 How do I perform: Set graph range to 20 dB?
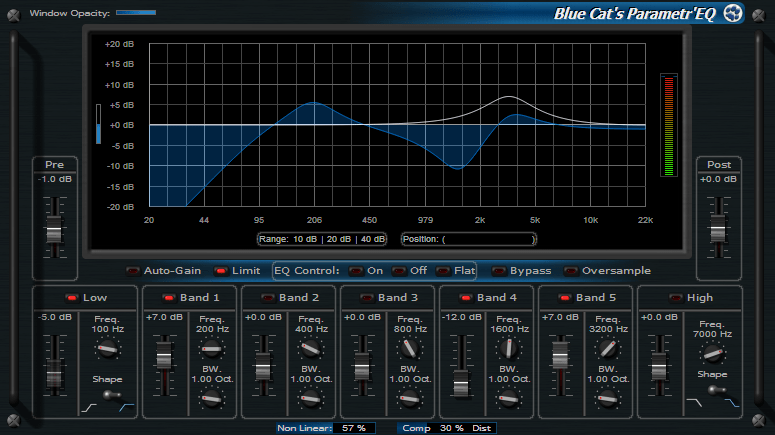(x=339, y=239)
